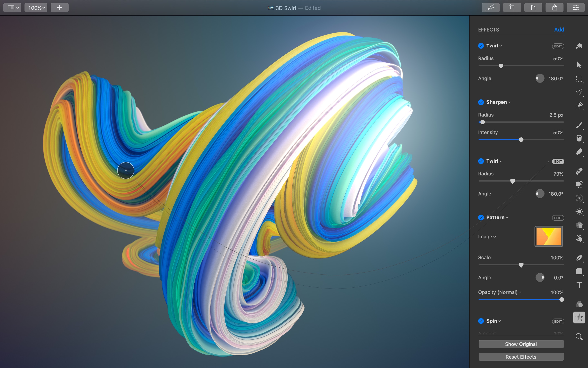This screenshot has width=588, height=368.
Task: Click the Reset Effects button
Action: pos(521,357)
